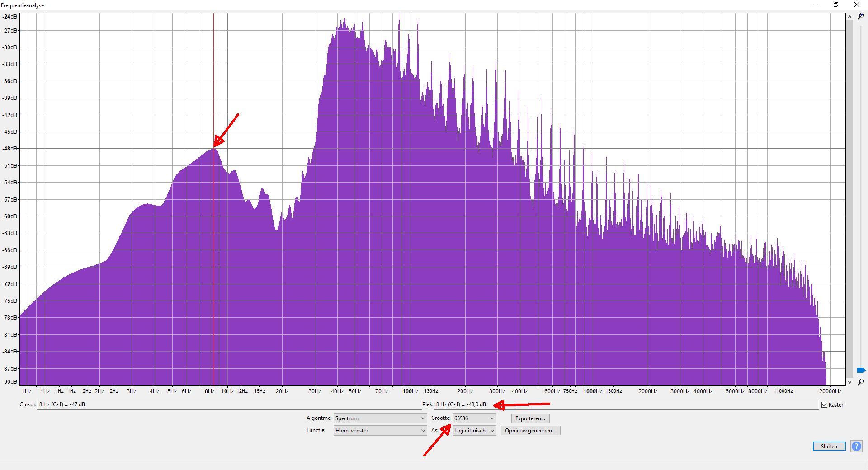Click the Exporteren button
Viewport: 868px width, 470px height.
530,418
